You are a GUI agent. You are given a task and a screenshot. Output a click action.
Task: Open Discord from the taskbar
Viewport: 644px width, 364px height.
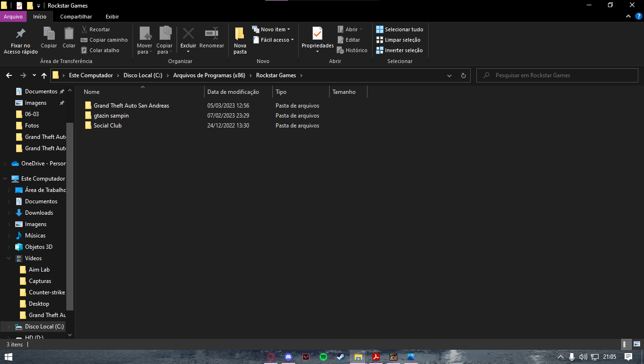click(x=288, y=357)
